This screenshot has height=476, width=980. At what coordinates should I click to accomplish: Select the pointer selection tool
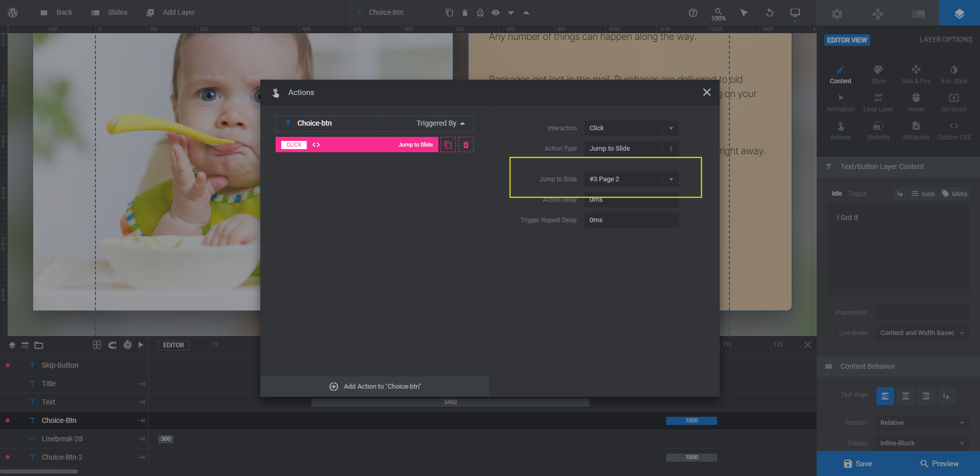point(744,13)
